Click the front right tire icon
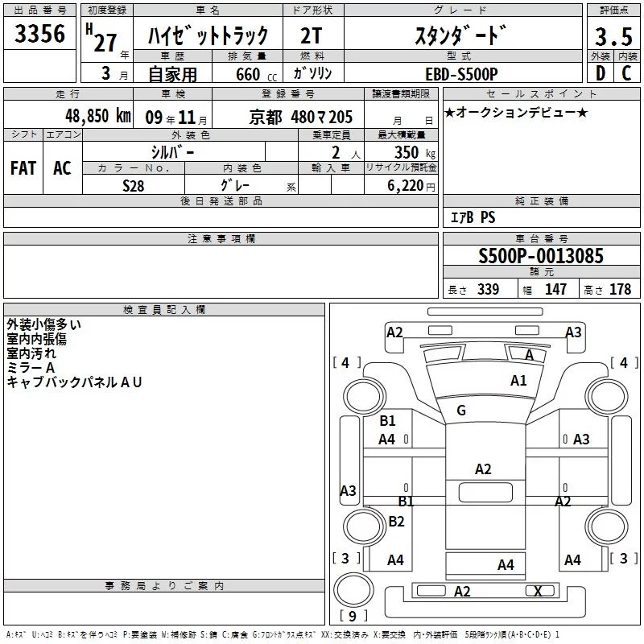The height and width of the screenshot is (644, 644). [607, 397]
